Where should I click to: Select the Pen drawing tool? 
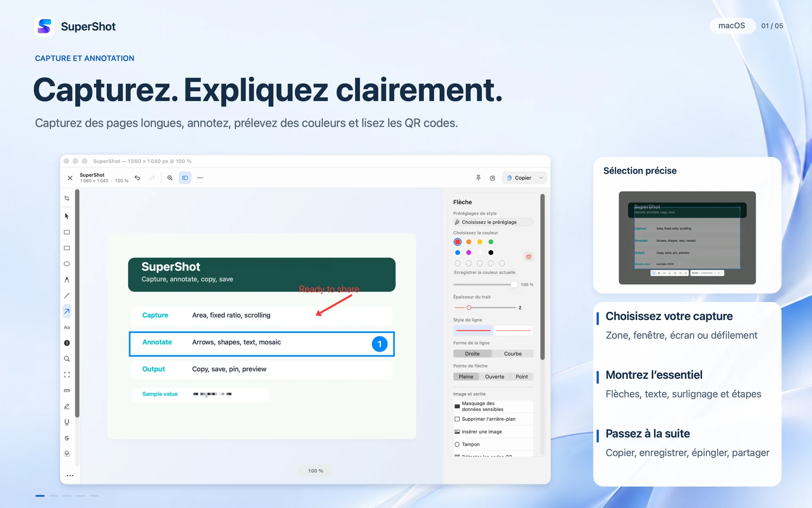(67, 280)
